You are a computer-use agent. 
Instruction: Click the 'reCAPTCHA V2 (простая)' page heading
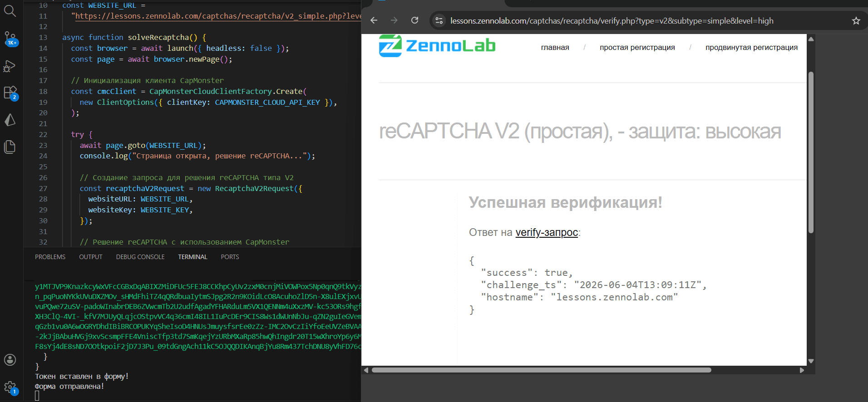[580, 132]
